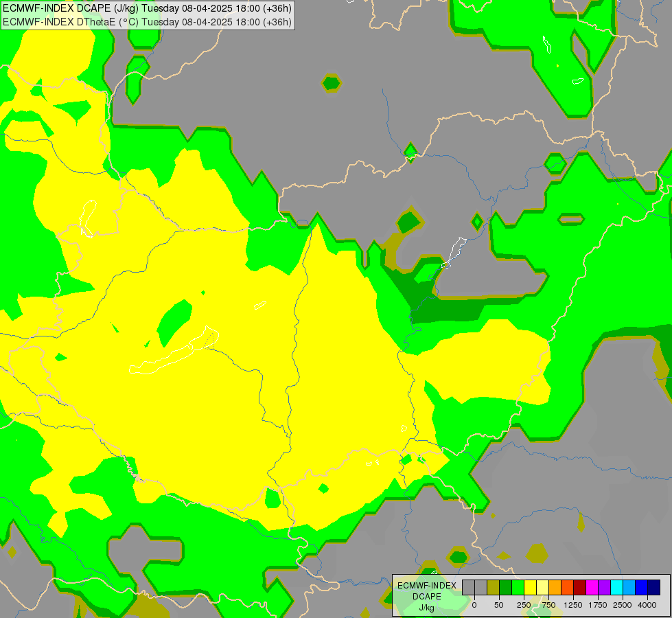The height and width of the screenshot is (618, 672).
Task: Pick the bright green legend swatch
Action: pyautogui.click(x=518, y=587)
